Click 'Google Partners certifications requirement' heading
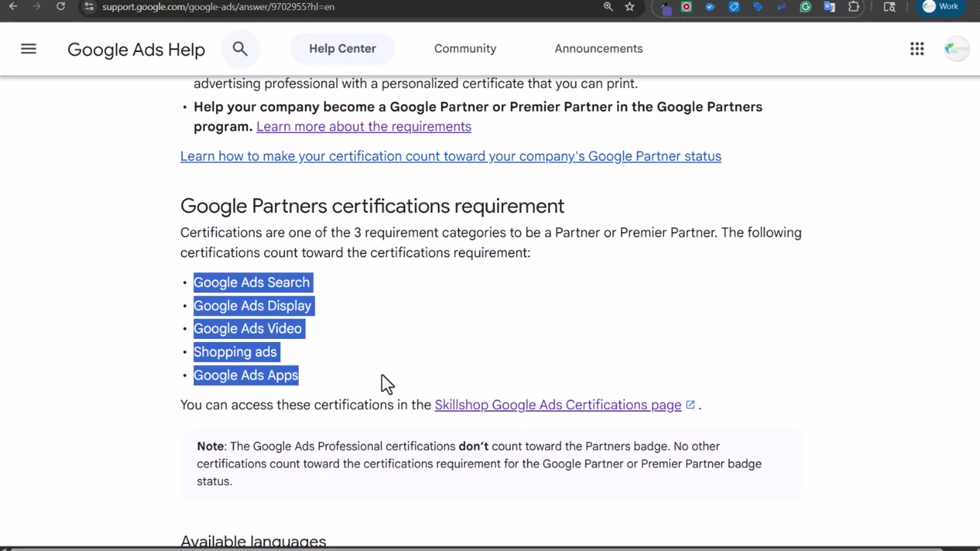The height and width of the screenshot is (551, 980). pyautogui.click(x=372, y=206)
